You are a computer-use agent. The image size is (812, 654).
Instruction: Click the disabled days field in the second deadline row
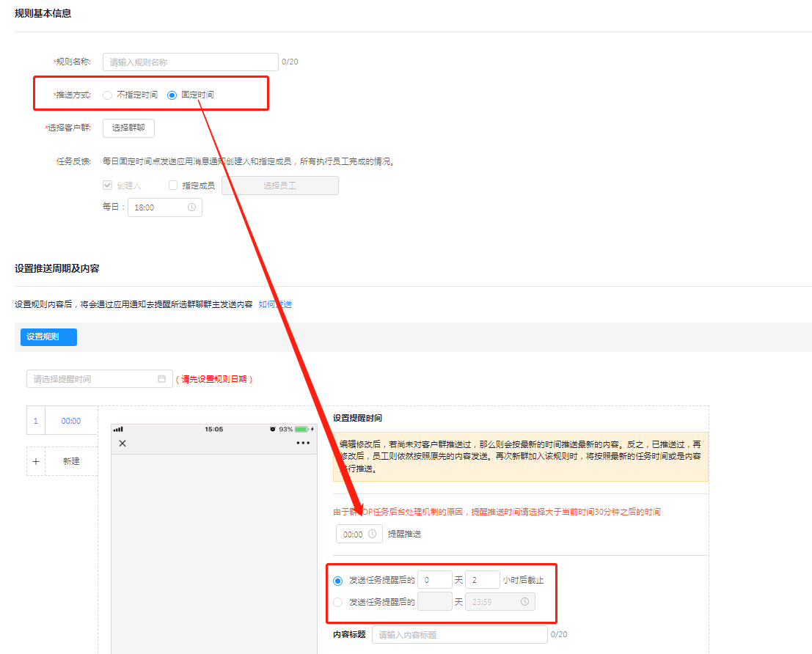[434, 602]
